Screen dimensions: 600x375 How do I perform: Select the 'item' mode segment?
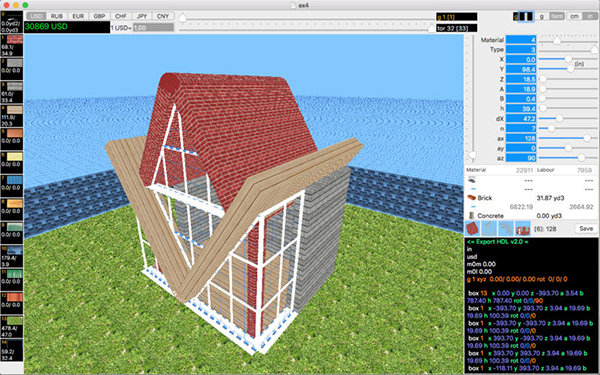click(x=557, y=16)
